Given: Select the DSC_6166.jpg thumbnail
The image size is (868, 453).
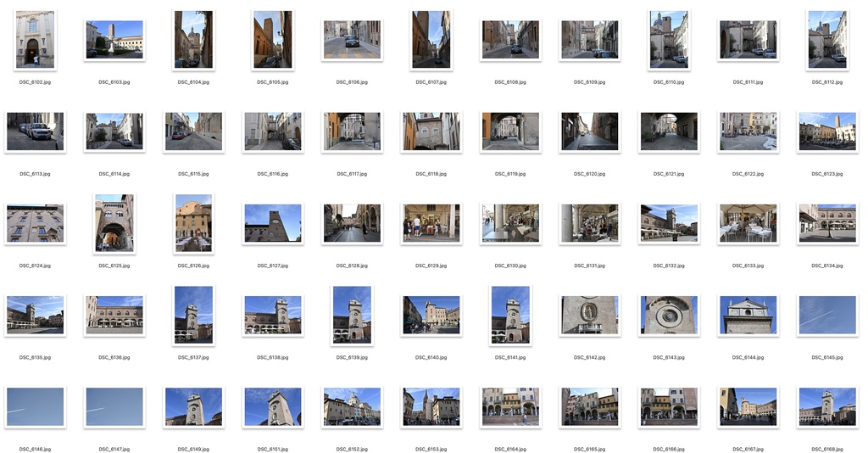Looking at the screenshot, I should (x=668, y=407).
